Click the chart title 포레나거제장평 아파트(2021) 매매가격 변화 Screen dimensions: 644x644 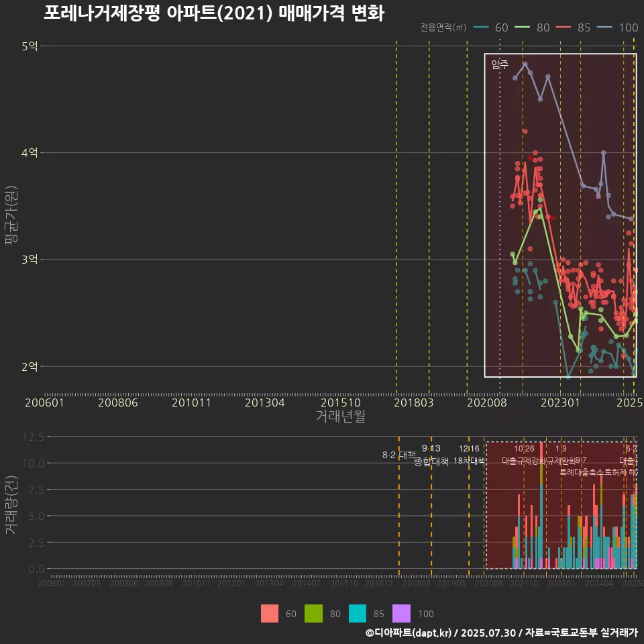214,13
